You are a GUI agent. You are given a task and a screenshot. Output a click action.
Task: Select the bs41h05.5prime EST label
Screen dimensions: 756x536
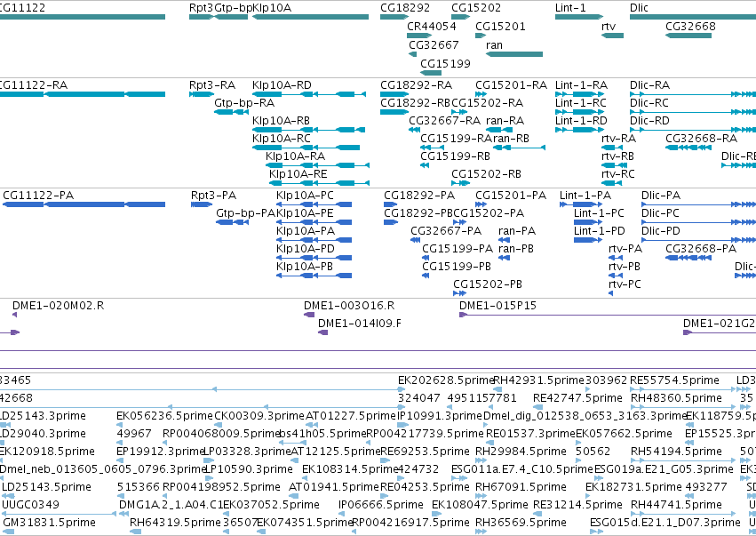click(x=322, y=434)
